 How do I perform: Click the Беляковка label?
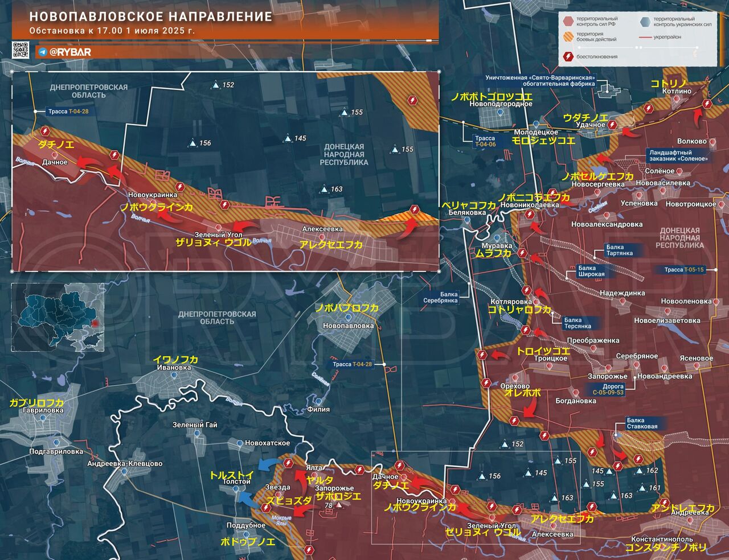coord(467,212)
